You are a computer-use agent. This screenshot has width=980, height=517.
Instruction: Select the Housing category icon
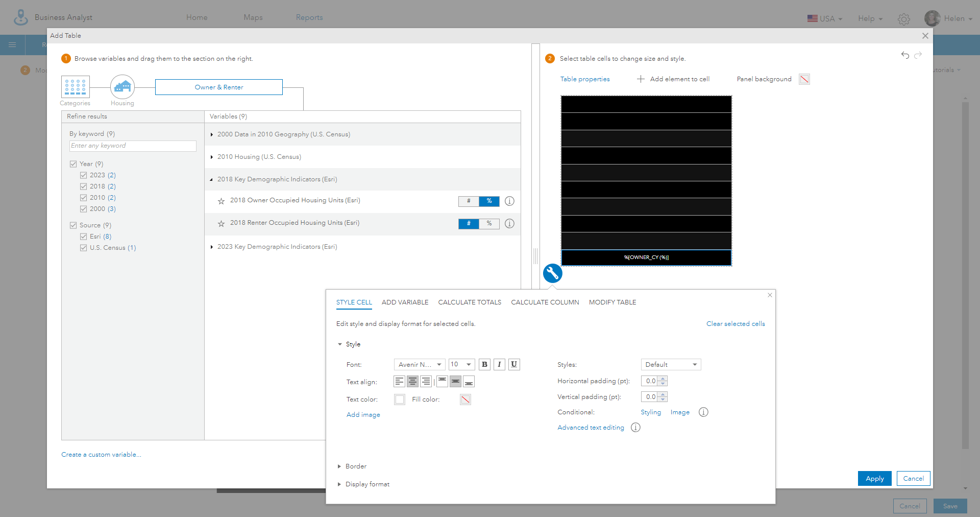click(x=122, y=87)
